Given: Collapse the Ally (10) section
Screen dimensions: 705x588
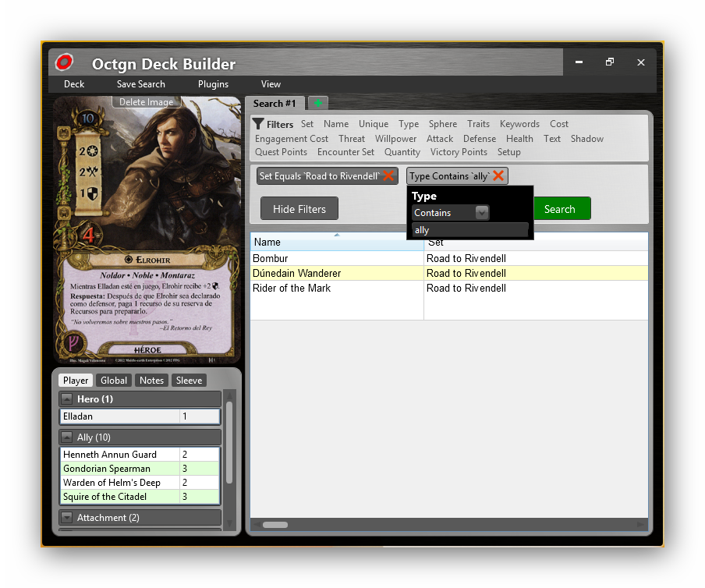Looking at the screenshot, I should [66, 437].
